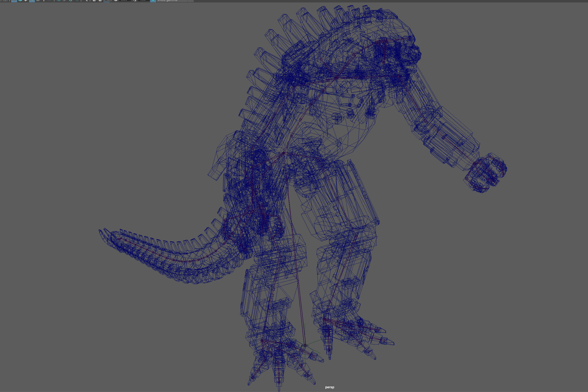Click the persp camera name label
Image resolution: width=588 pixels, height=392 pixels.
coord(330,387)
